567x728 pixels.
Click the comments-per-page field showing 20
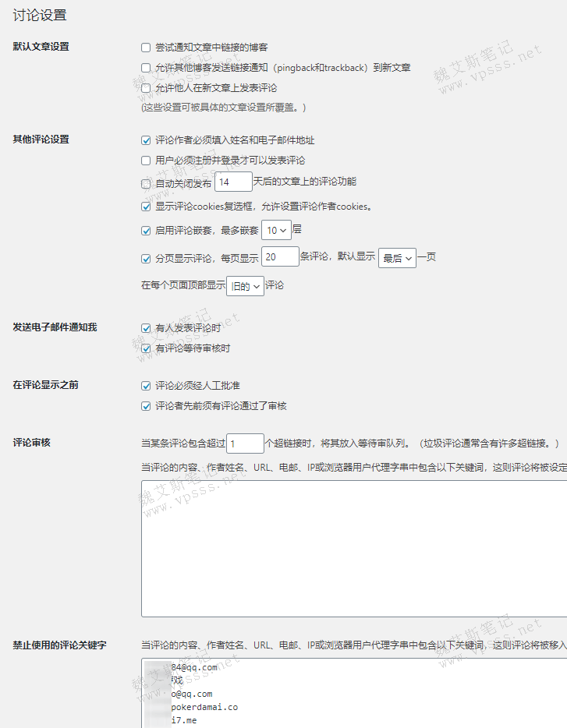click(x=280, y=257)
